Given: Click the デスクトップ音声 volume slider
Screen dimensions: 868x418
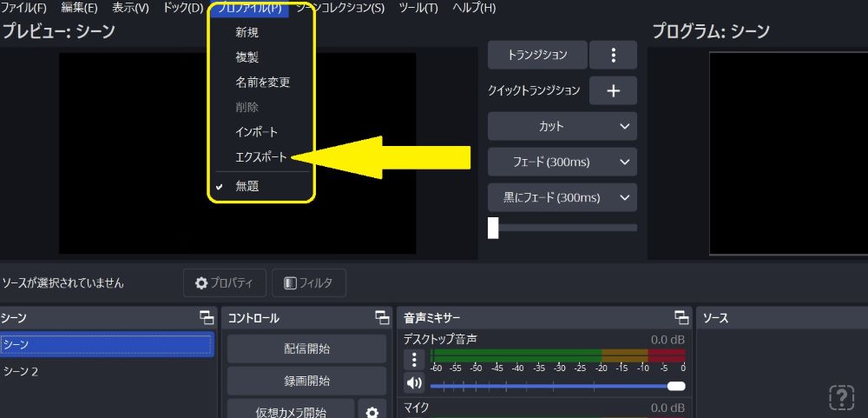Looking at the screenshot, I should (x=557, y=386).
